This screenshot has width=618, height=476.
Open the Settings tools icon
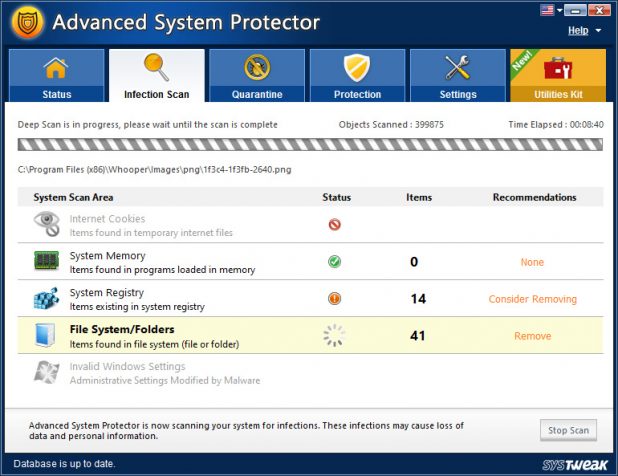(x=458, y=67)
